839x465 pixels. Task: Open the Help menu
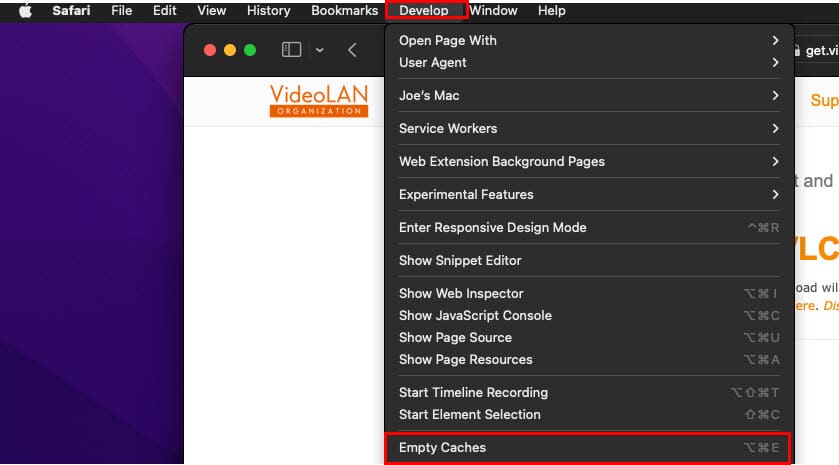coord(552,11)
